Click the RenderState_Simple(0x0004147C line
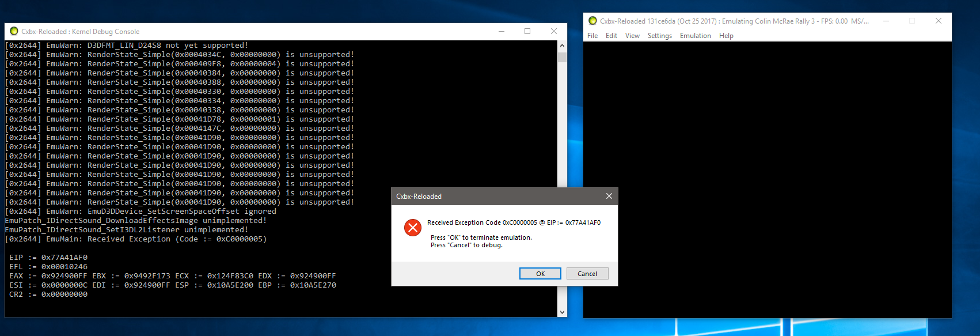The image size is (980, 336). pyautogui.click(x=180, y=128)
